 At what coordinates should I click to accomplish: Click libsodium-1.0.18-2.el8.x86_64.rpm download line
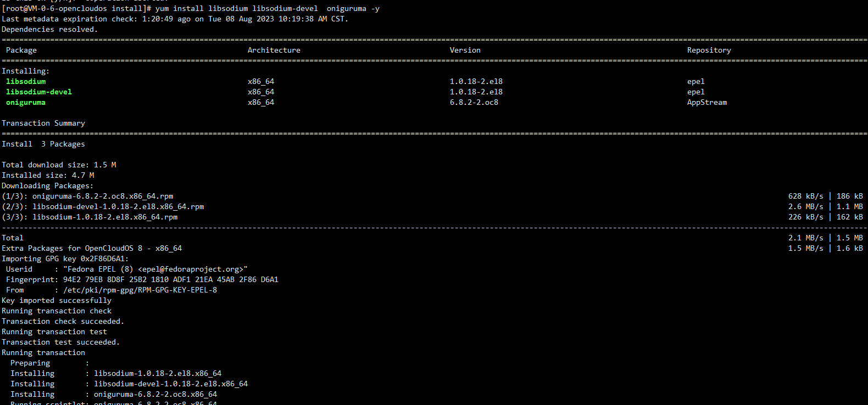(90, 217)
